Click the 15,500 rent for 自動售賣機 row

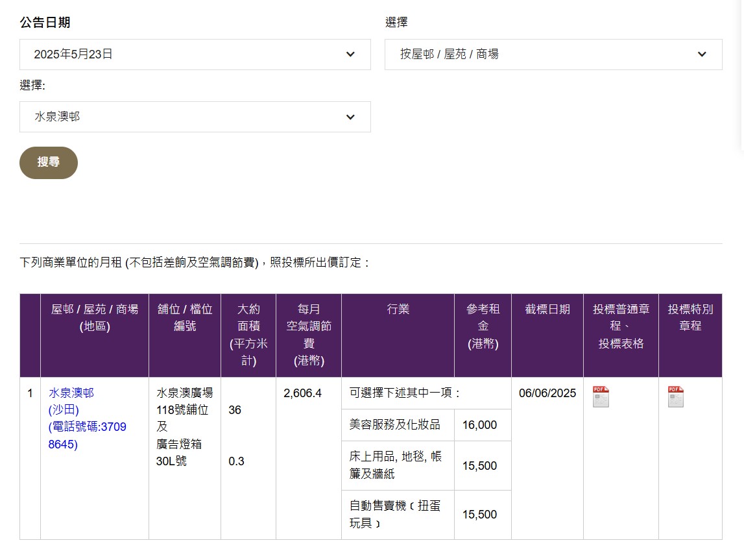click(x=479, y=515)
